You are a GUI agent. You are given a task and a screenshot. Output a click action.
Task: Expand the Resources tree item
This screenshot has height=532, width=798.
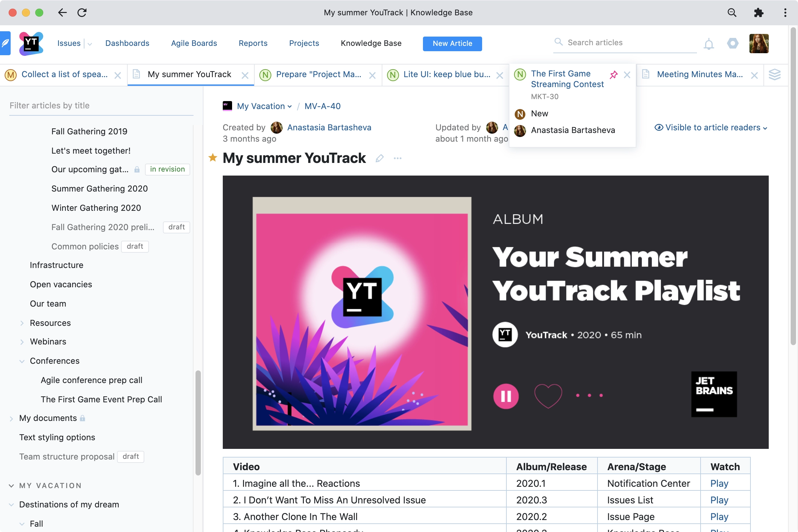point(22,323)
